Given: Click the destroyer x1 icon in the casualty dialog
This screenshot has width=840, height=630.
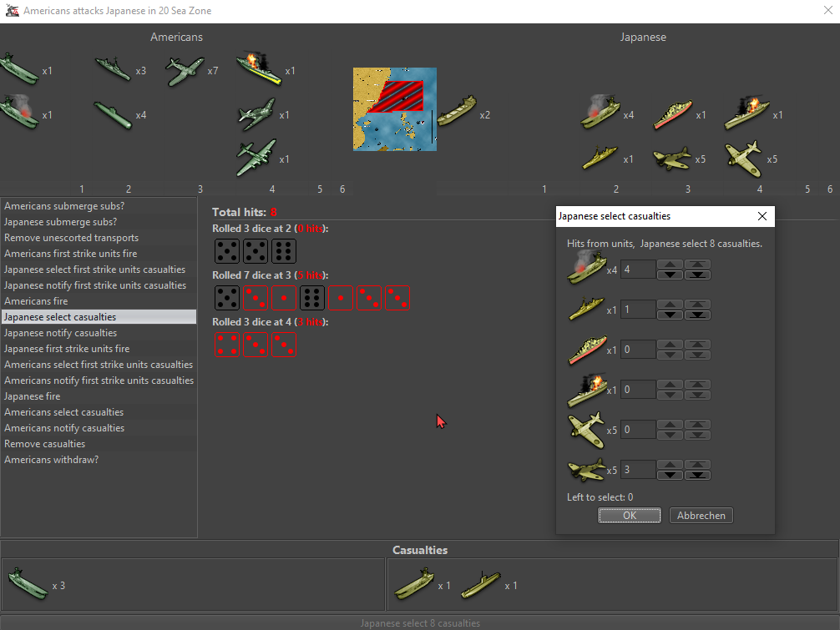Looking at the screenshot, I should pyautogui.click(x=587, y=309).
